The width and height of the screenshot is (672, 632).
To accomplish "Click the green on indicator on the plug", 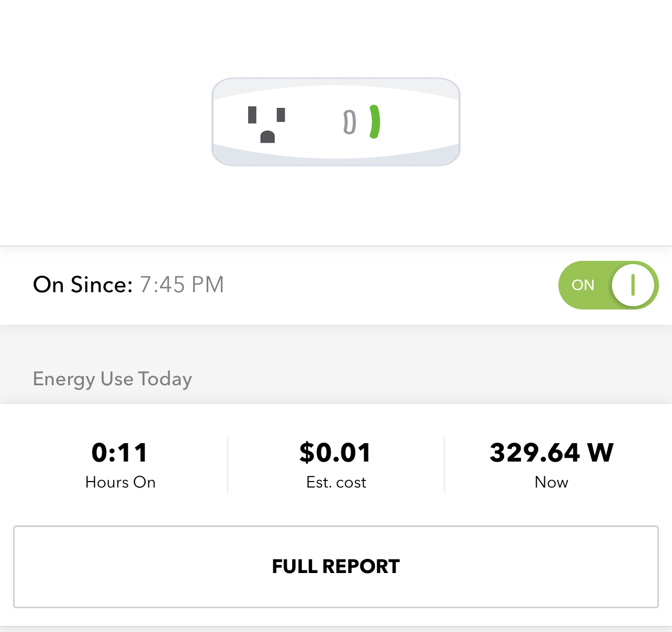I will 374,122.
